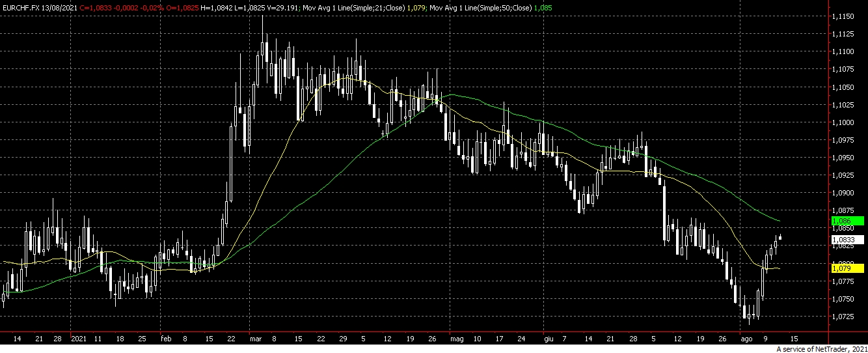The width and height of the screenshot is (868, 353).
Task: Click the EURCHF.FX symbol header text
Action: 20,7
